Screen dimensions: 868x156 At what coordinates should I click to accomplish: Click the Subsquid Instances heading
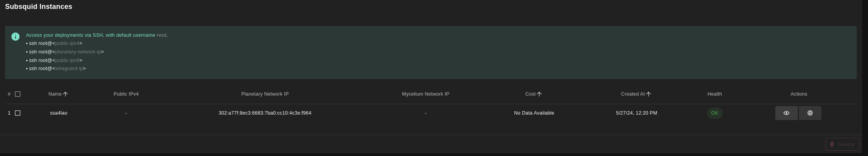click(x=39, y=7)
